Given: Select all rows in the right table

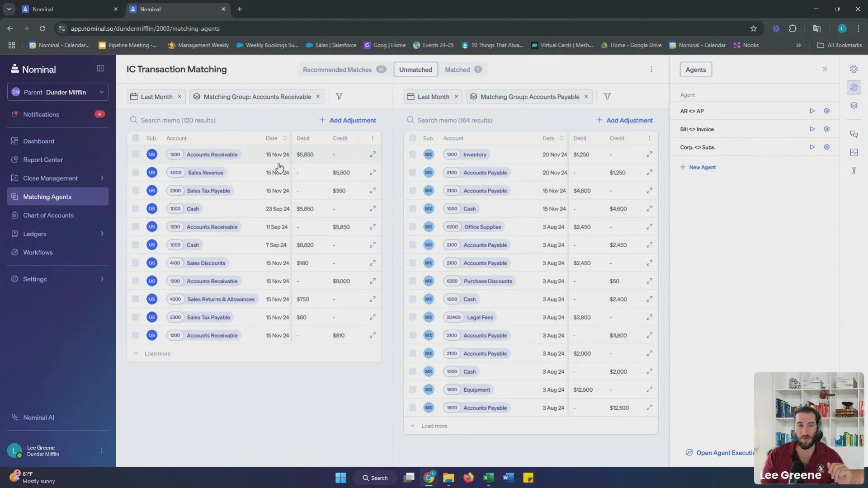Looking at the screenshot, I should click(x=412, y=138).
